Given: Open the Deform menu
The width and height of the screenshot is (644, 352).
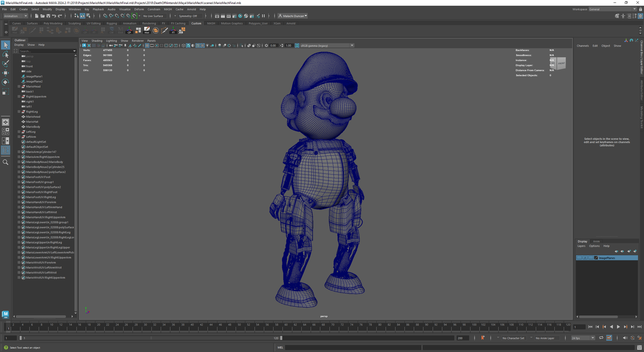Looking at the screenshot, I should coord(139,9).
